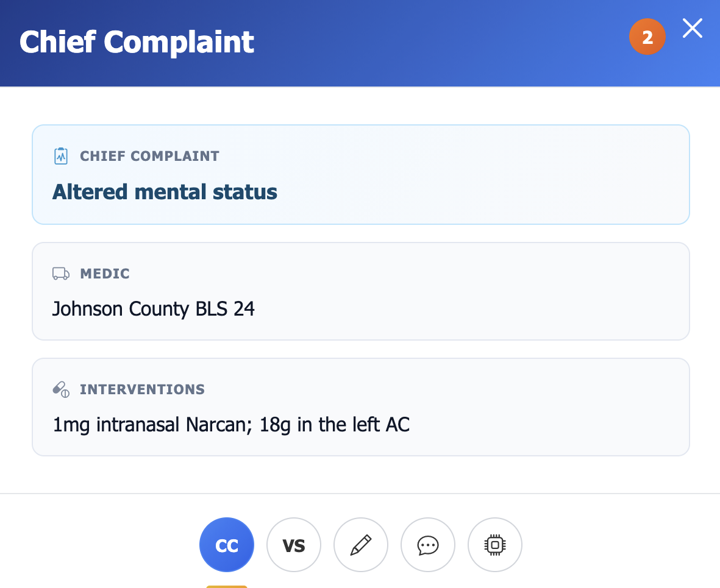Open the comments chat bubble icon
Viewport: 720px width, 588px height.
[427, 544]
